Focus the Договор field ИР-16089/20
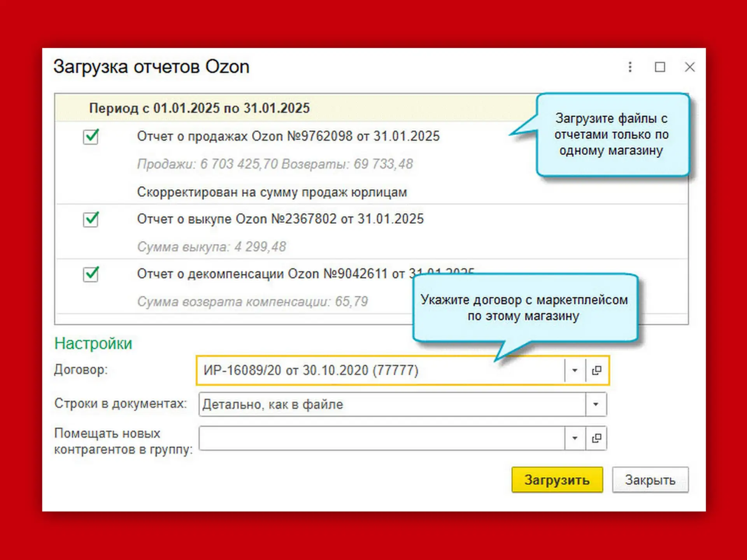Screen dimensions: 747x560 pyautogui.click(x=381, y=370)
